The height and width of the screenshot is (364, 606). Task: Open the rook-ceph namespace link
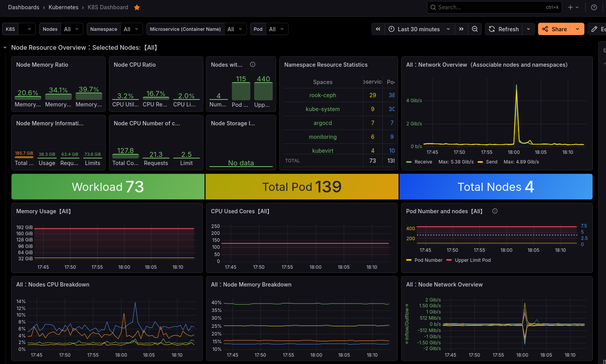pos(322,95)
